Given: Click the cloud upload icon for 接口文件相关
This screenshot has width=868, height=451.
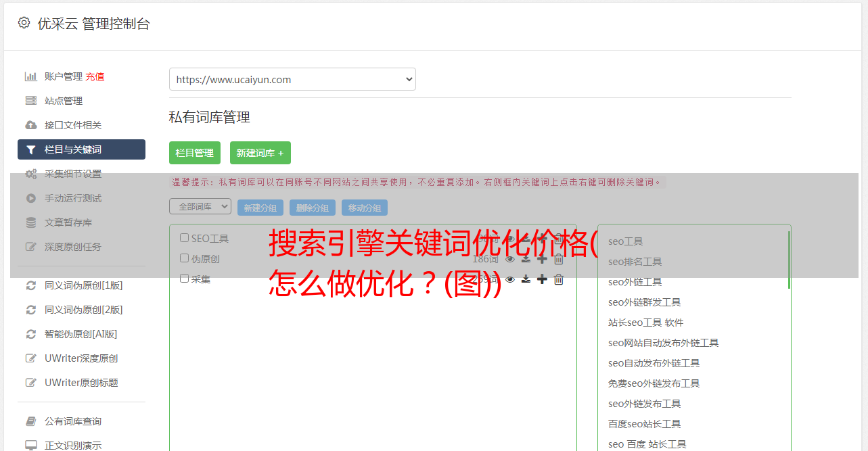Looking at the screenshot, I should pyautogui.click(x=30, y=125).
